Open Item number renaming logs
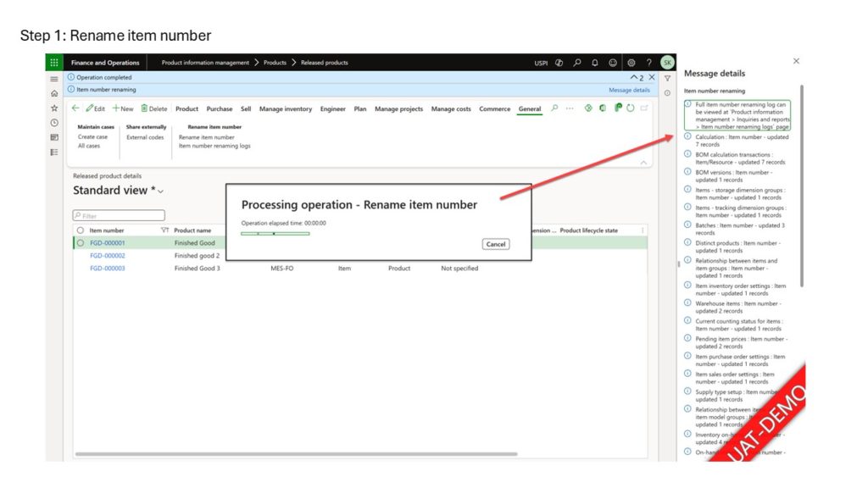Image resolution: width=868 pixels, height=488 pixels. (214, 146)
